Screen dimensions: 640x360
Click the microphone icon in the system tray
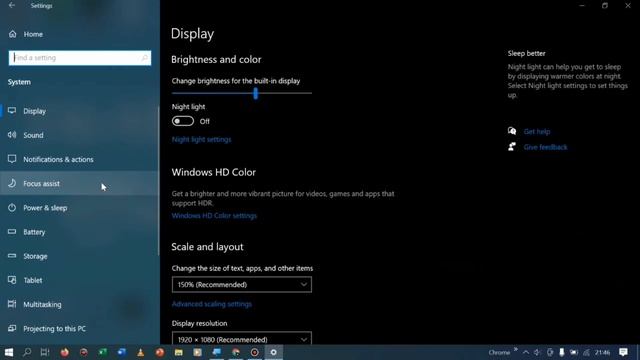point(562,352)
